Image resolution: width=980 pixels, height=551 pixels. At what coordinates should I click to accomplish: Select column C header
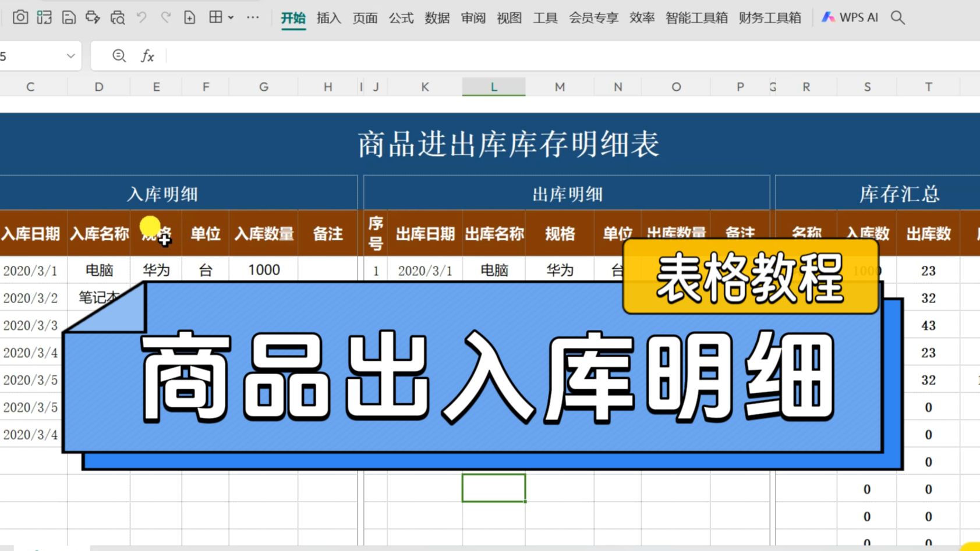(x=30, y=87)
